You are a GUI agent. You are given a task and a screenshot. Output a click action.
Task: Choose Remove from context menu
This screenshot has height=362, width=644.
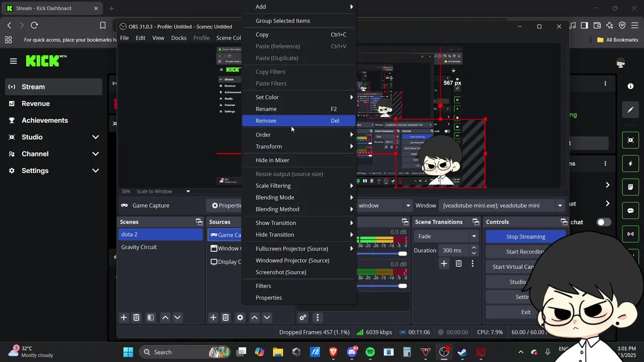click(x=299, y=121)
